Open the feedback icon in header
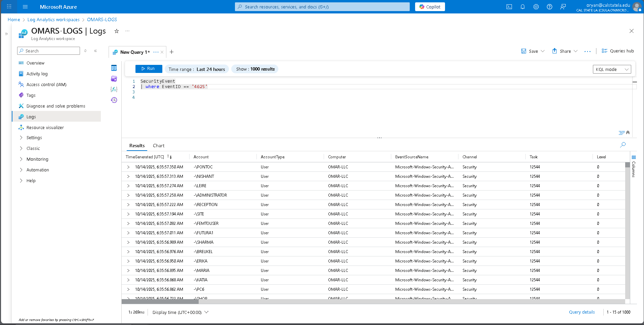This screenshot has width=644, height=325. click(x=563, y=7)
